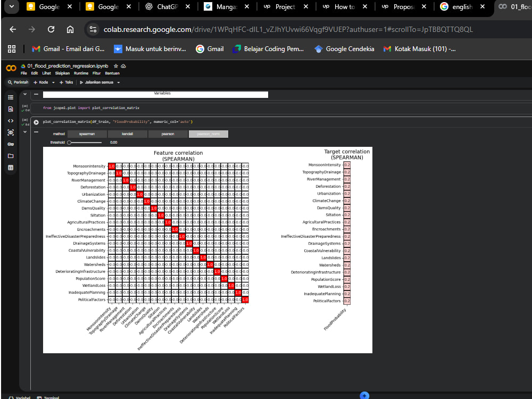The width and height of the screenshot is (532, 399).
Task: Open the Lihat menu
Action: [x=46, y=73]
